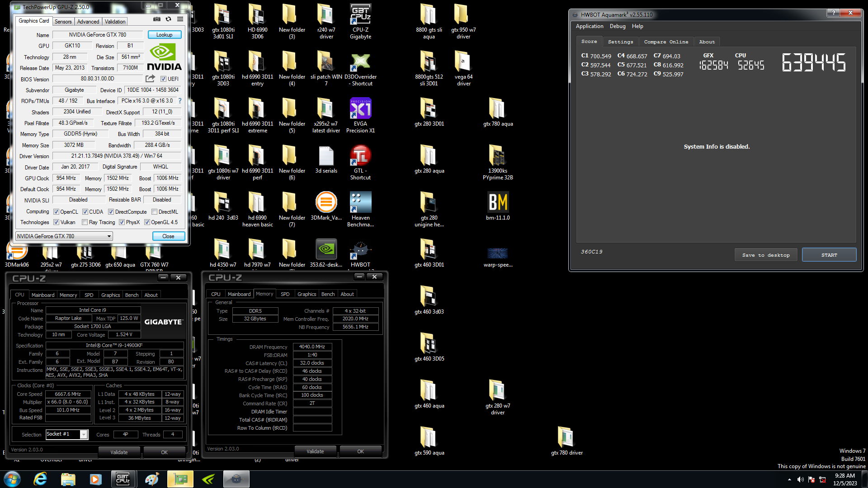
Task: Click Validate in the left CPU-Z window
Action: click(119, 452)
